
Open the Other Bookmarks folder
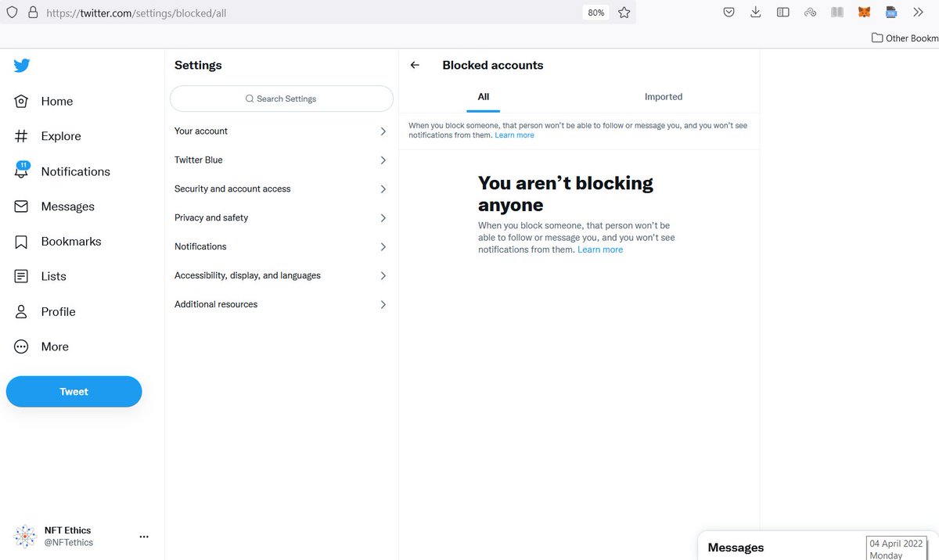pos(905,38)
